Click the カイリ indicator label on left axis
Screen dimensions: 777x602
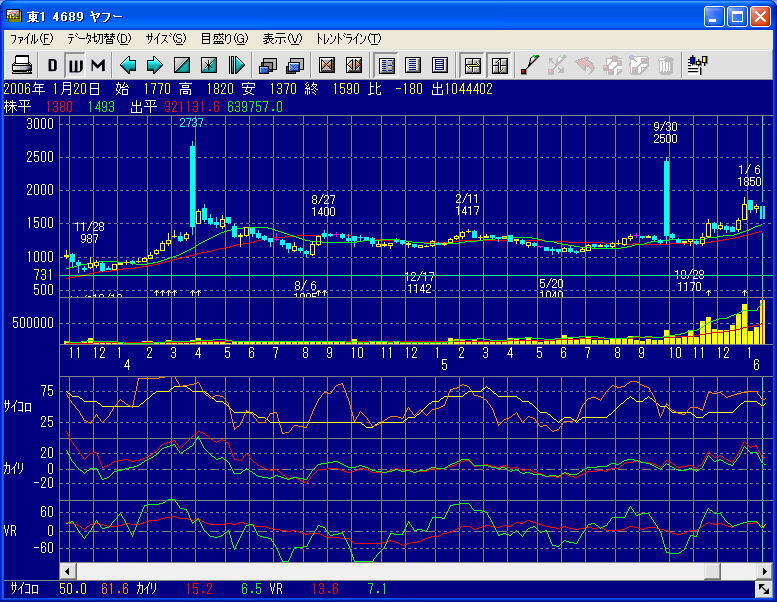coord(13,468)
